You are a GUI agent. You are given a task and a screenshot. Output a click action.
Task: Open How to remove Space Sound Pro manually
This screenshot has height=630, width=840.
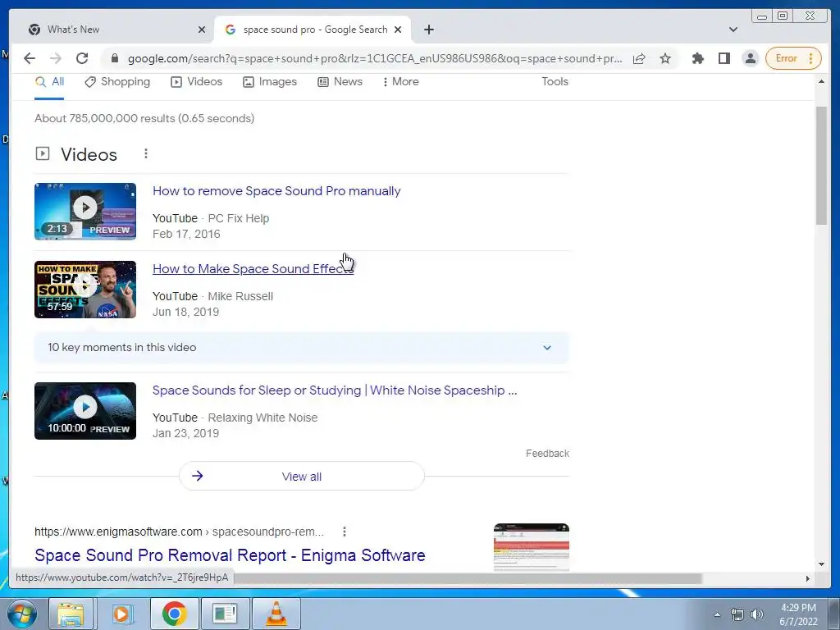[x=276, y=191]
